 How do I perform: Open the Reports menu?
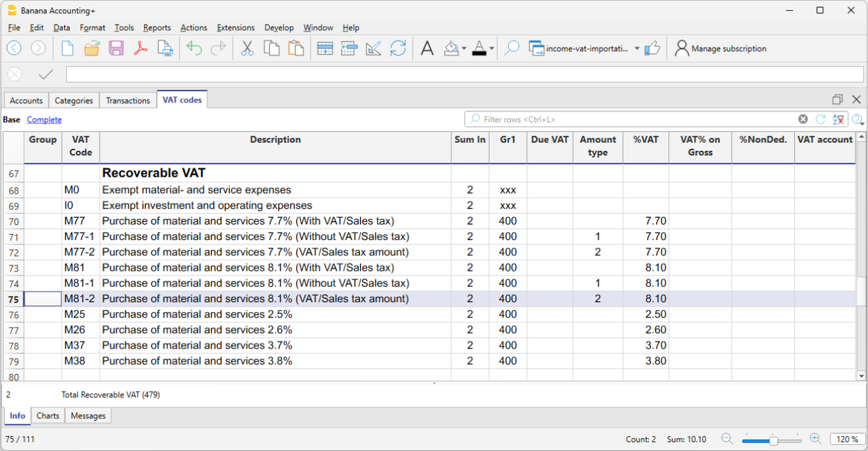click(157, 27)
